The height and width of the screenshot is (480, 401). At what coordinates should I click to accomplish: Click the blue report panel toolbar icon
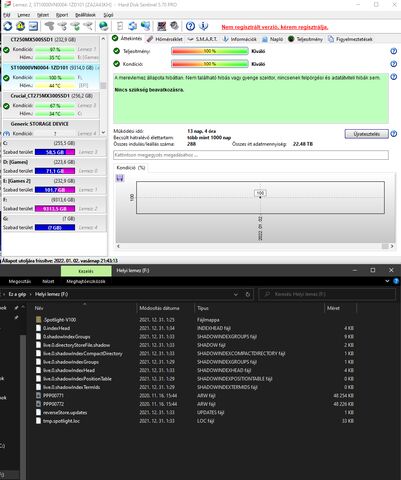[x=33, y=26]
